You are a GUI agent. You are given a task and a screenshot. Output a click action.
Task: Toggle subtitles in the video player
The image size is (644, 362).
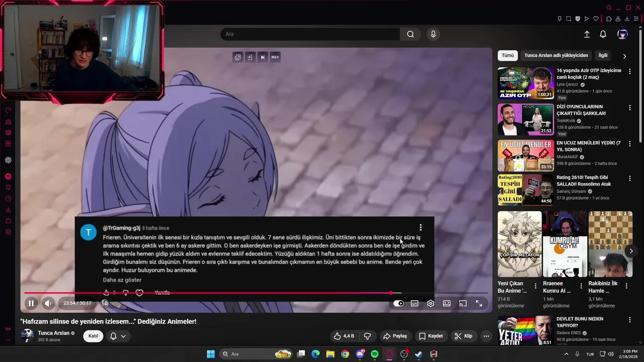(x=415, y=303)
